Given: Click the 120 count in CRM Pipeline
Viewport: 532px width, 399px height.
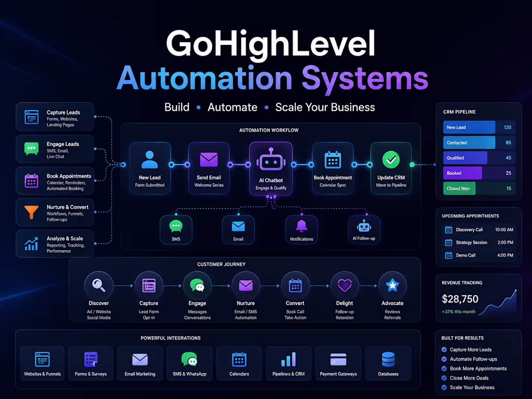Looking at the screenshot, I should point(507,127).
